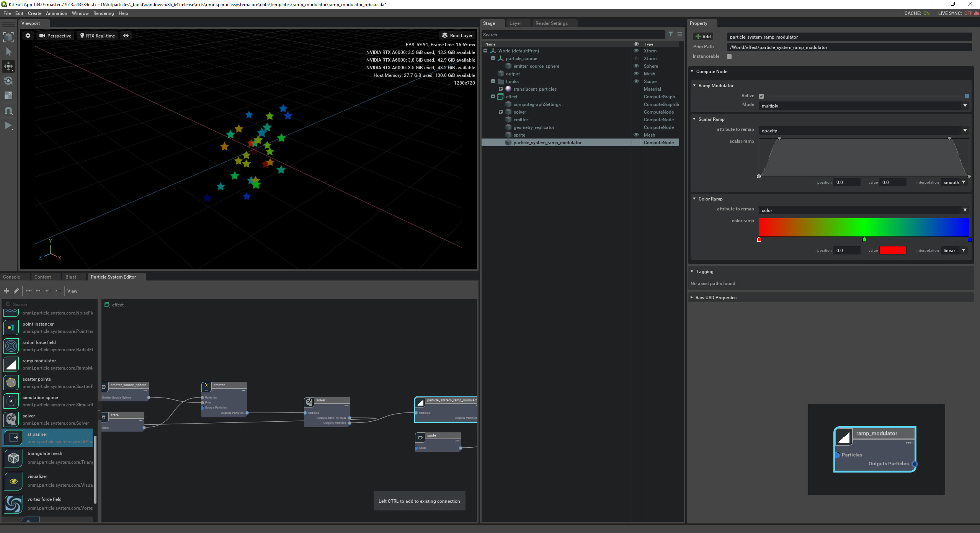The image size is (980, 533).
Task: Select the triangulate mesh node icon
Action: pyautogui.click(x=13, y=458)
